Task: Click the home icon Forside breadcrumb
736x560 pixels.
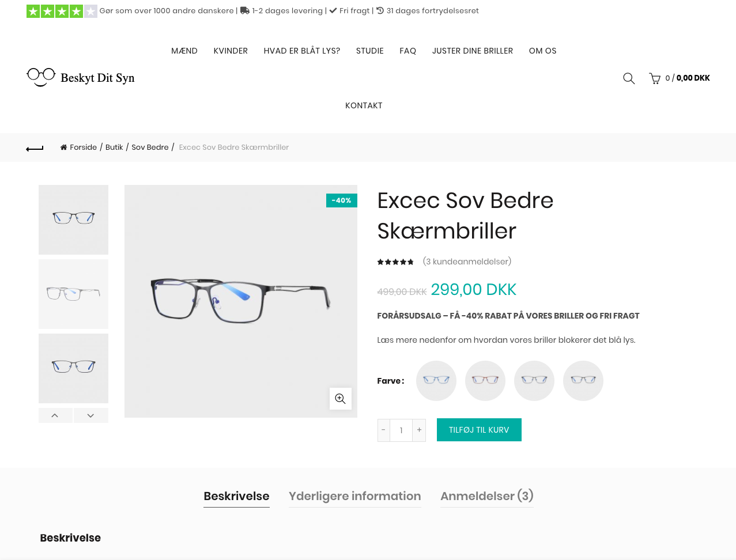Action: point(78,147)
